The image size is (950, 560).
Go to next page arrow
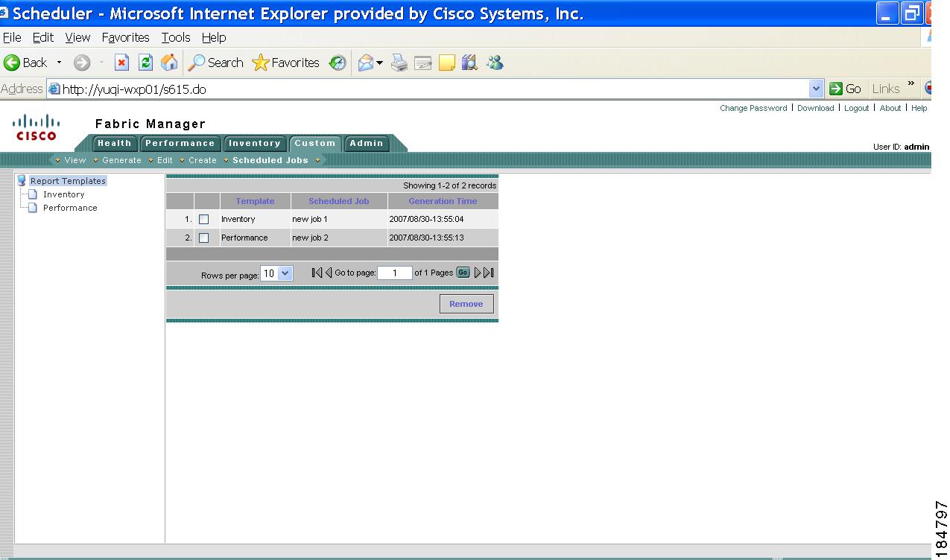pos(478,273)
